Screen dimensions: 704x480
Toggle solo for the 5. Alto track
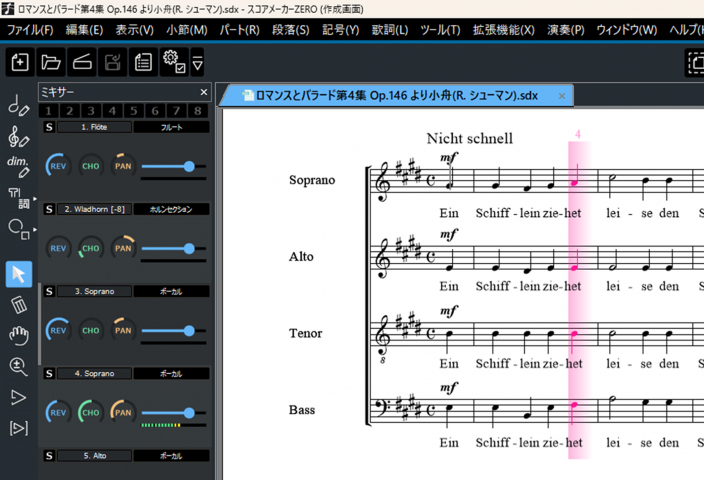tap(49, 455)
